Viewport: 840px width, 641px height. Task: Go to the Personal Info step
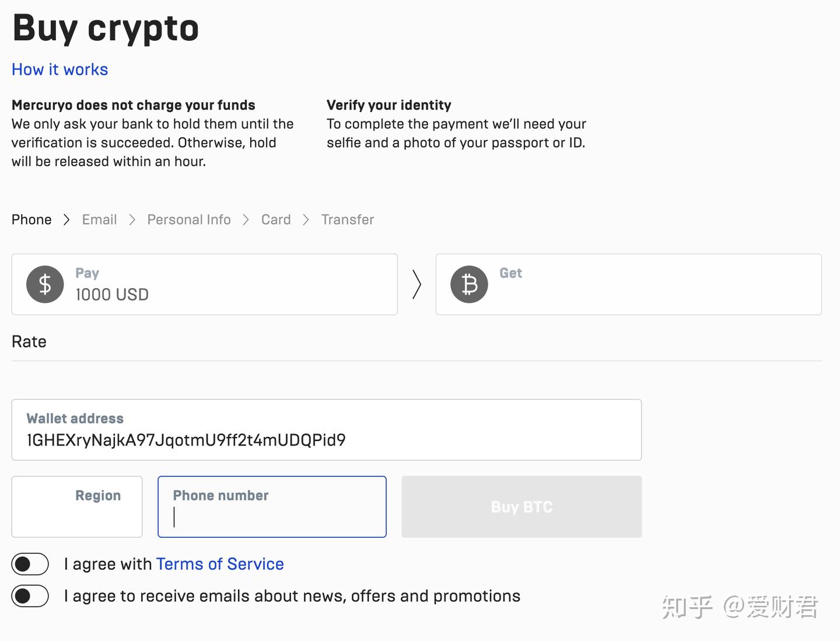point(189,220)
